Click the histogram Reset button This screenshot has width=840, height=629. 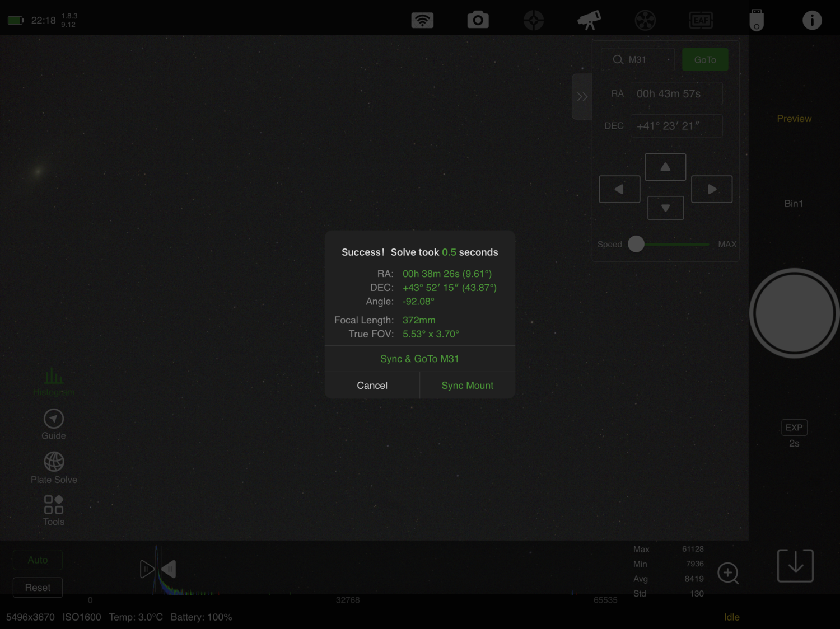[x=38, y=588]
